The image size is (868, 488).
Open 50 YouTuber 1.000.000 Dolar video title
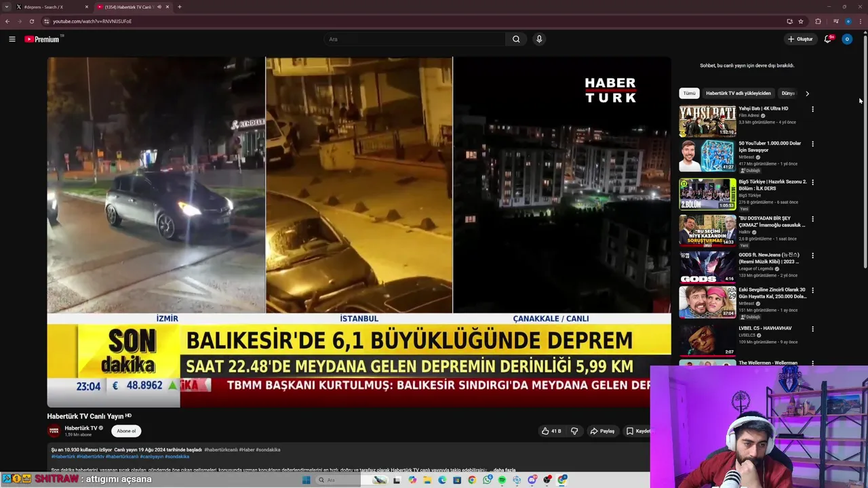point(770,146)
